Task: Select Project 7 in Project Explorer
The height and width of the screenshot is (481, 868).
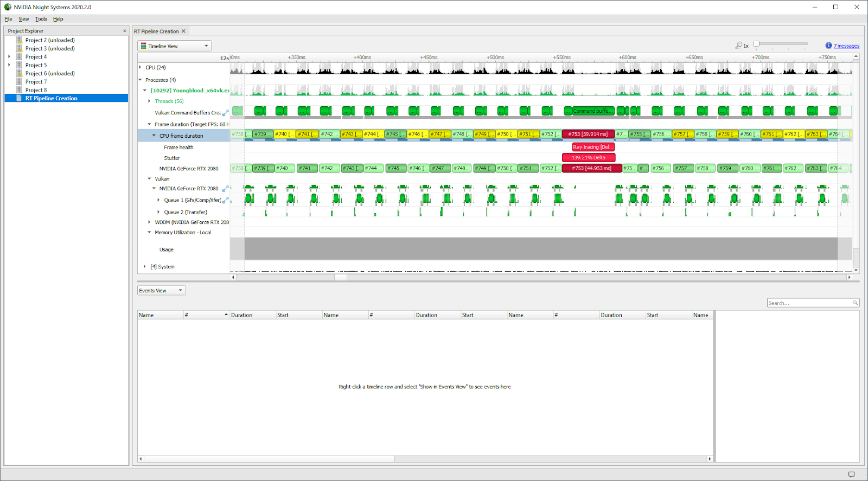Action: pos(36,81)
